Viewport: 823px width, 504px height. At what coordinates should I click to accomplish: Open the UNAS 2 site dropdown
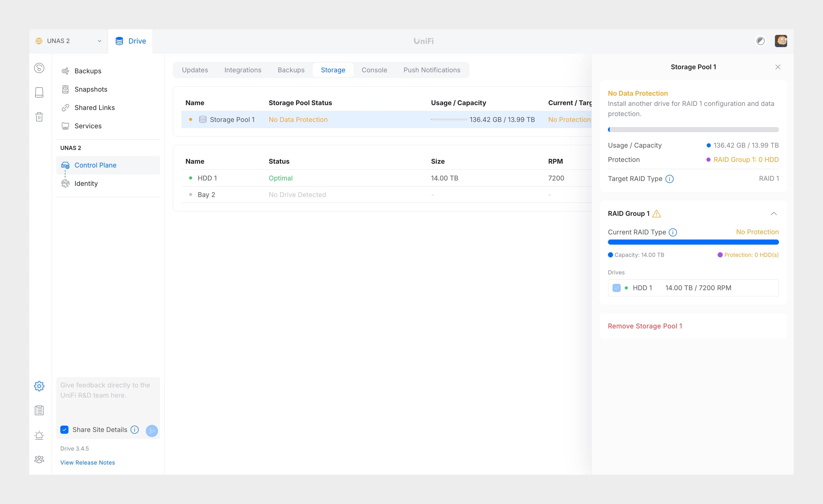(x=68, y=41)
